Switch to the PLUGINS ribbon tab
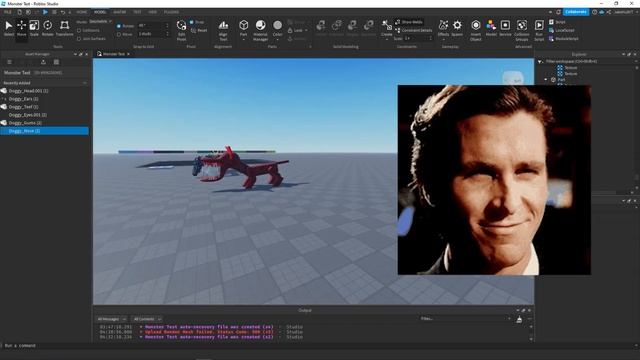This screenshot has height=360, width=640. click(x=171, y=12)
